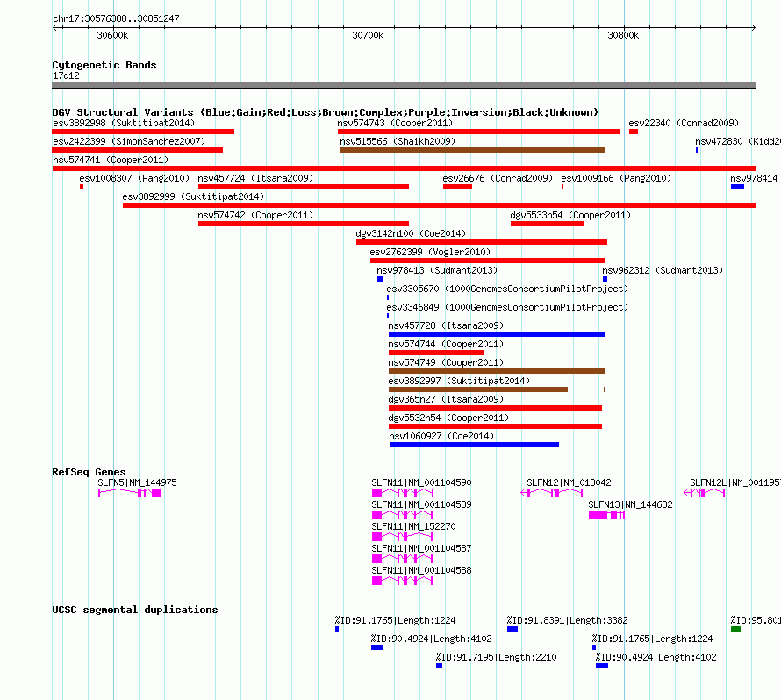Select the nsv574741 (Cooper2011) label
The height and width of the screenshot is (700, 781).
111,160
